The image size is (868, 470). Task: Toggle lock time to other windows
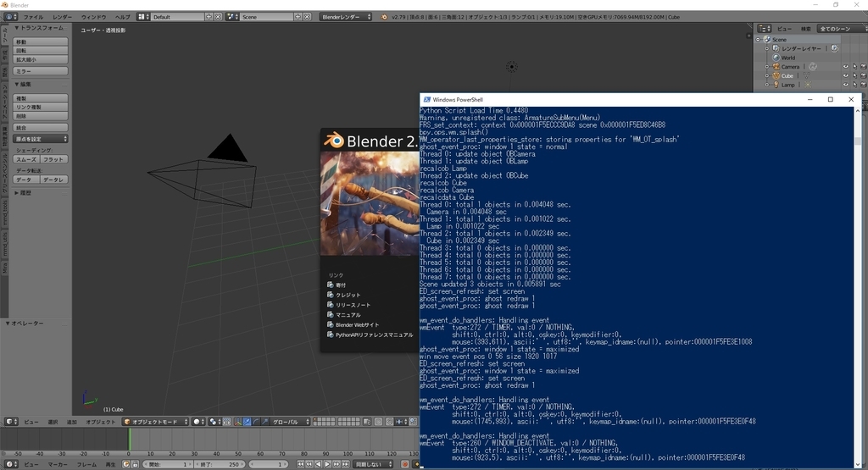[x=135, y=464]
